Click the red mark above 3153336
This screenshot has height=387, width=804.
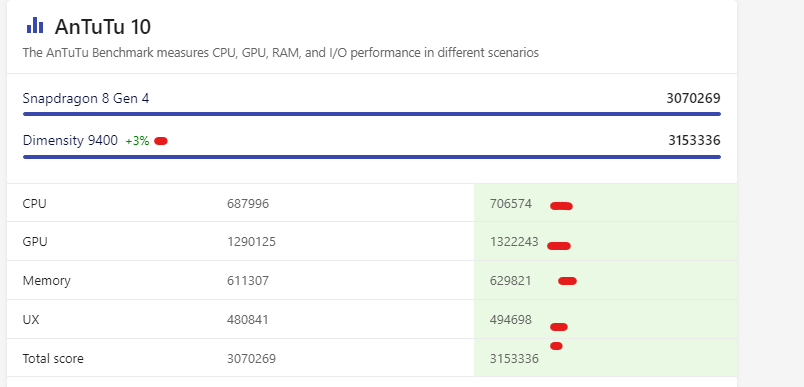coord(556,346)
